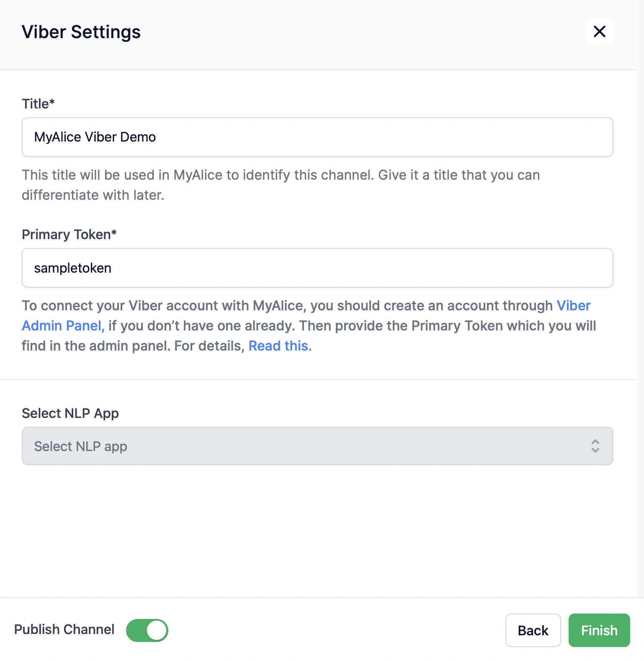This screenshot has width=644, height=660.
Task: Click the "sampletoken" text value
Action: tap(73, 268)
